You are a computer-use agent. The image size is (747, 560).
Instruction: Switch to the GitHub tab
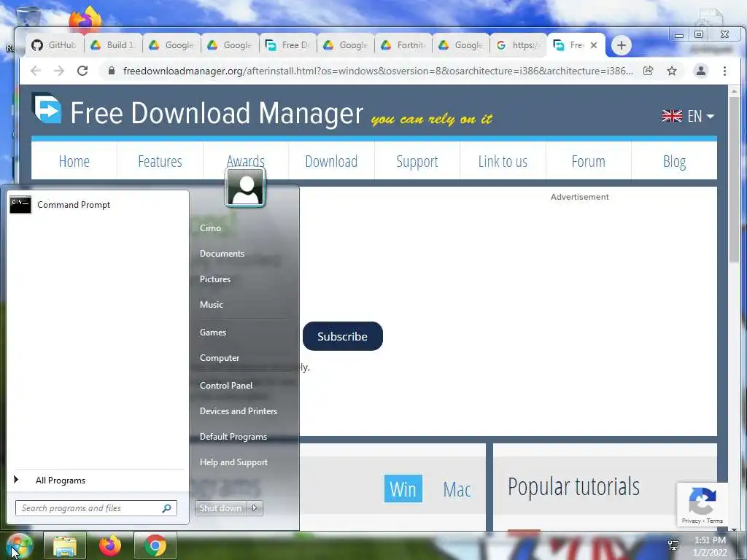pos(54,45)
